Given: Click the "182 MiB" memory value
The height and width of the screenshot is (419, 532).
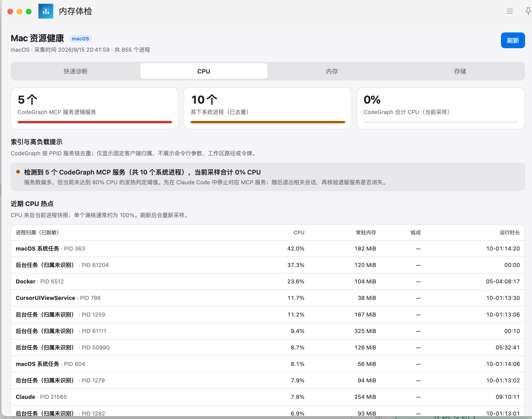Looking at the screenshot, I should [x=365, y=248].
